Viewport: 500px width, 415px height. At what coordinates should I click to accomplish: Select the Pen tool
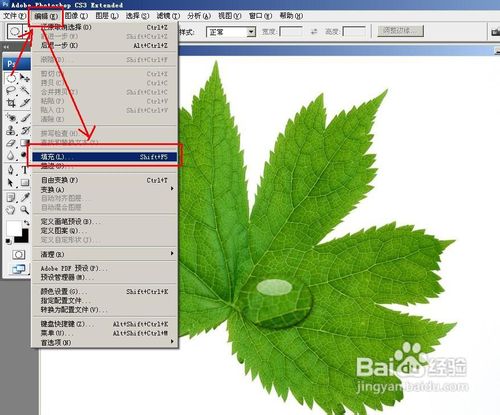[x=11, y=170]
